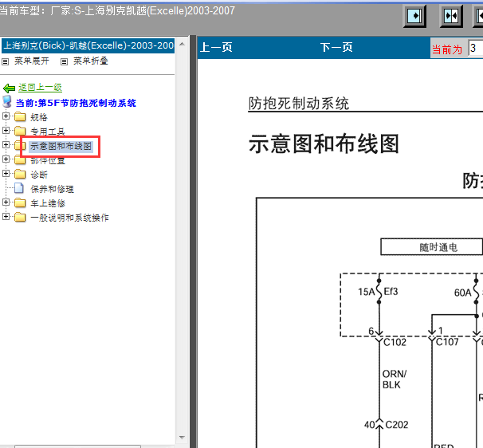Viewport: 483px width, 448px height.
Task: Click the 一般说明和系统操作 folder icon
Action: point(20,217)
